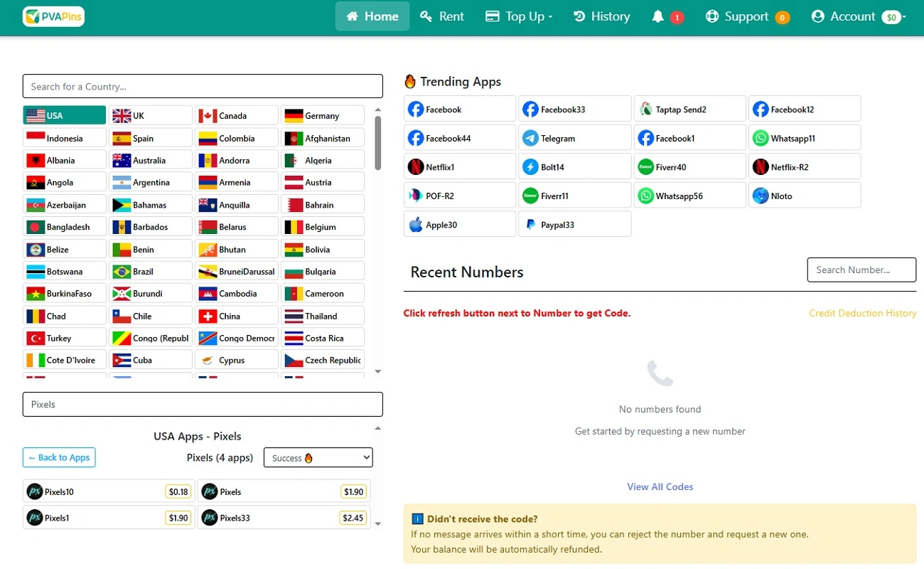Image resolution: width=924 pixels, height=569 pixels.
Task: Select the Apple30 app tile
Action: pos(459,224)
